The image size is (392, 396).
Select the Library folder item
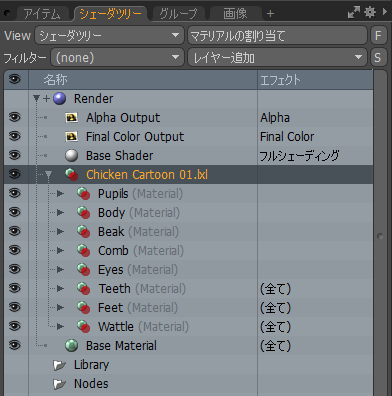click(188, 365)
